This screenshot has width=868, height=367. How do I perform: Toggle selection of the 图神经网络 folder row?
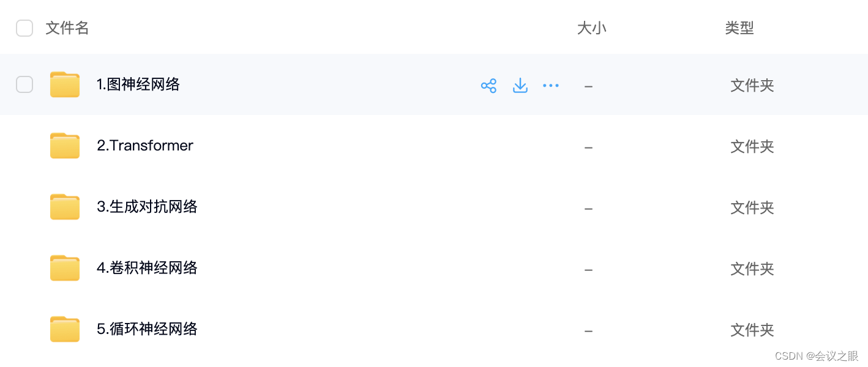click(x=24, y=84)
